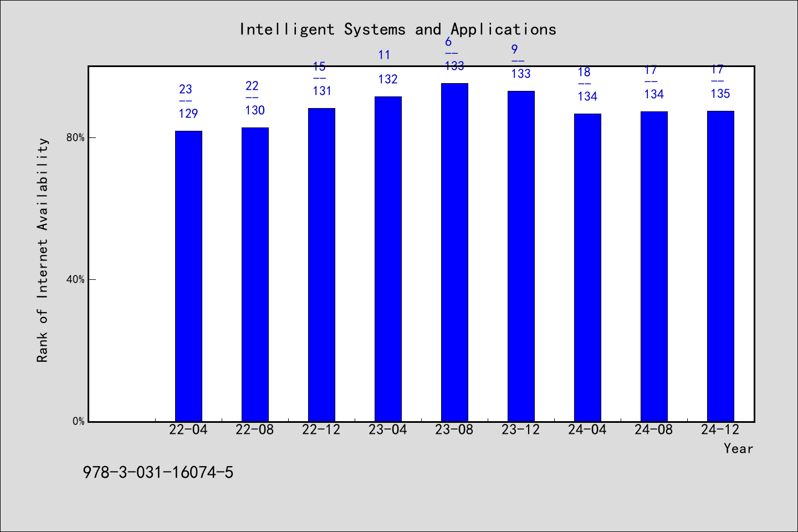This screenshot has width=798, height=532.
Task: Click the blue bar for 24-08
Action: 654,267
